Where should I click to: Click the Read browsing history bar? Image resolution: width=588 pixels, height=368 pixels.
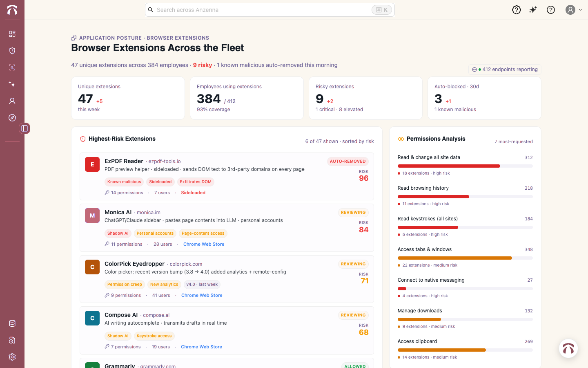(x=465, y=197)
